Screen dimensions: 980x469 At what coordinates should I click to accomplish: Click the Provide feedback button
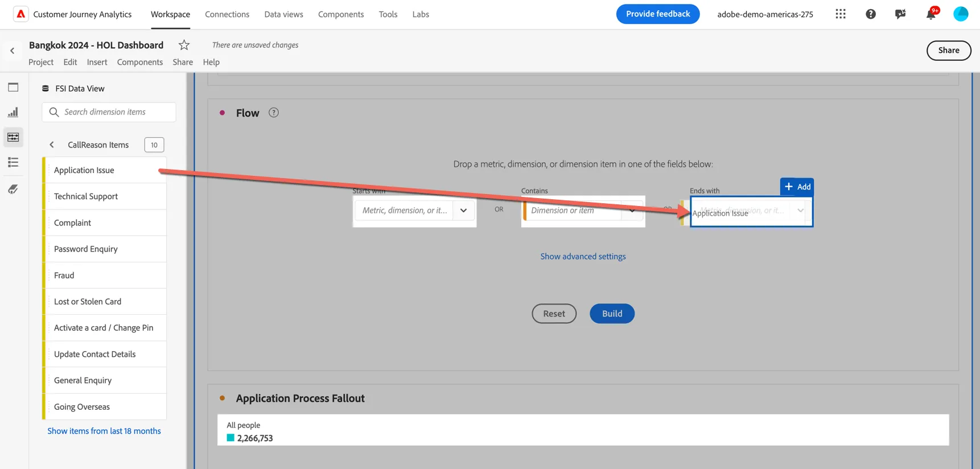[x=658, y=14]
